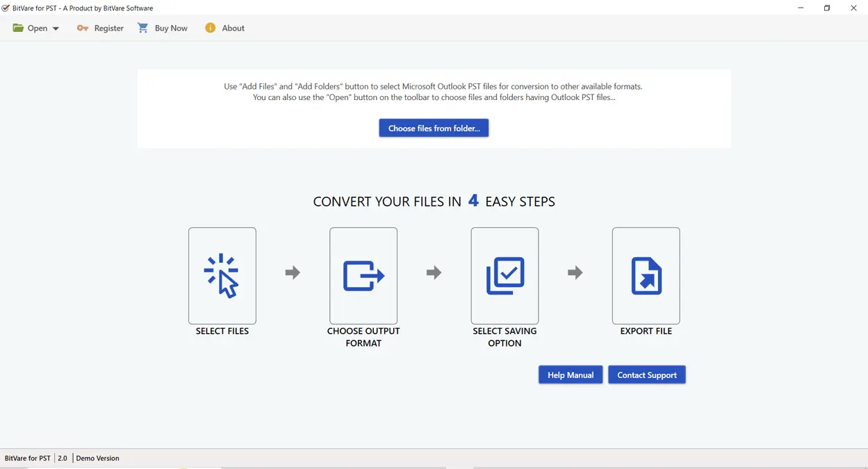Click the About info circle icon
This screenshot has width=868, height=469.
pos(210,28)
